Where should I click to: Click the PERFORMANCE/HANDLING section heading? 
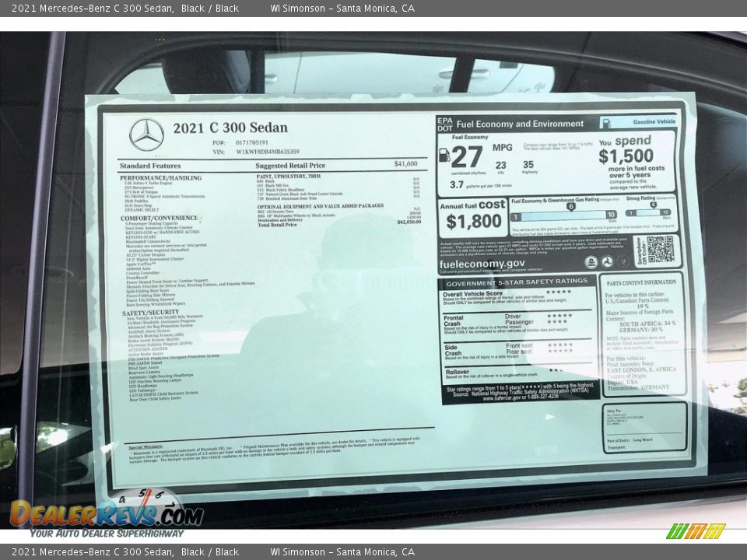point(160,177)
